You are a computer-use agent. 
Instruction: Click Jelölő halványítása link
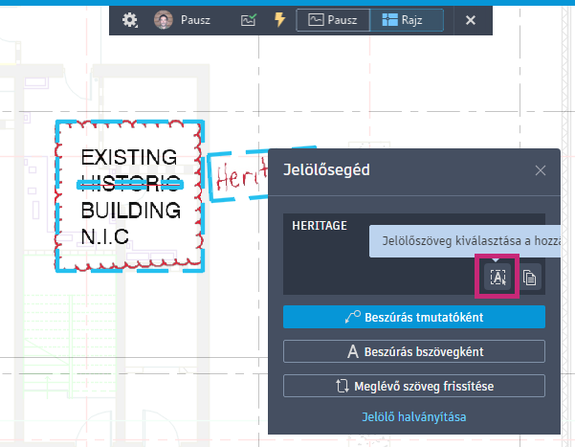(414, 417)
